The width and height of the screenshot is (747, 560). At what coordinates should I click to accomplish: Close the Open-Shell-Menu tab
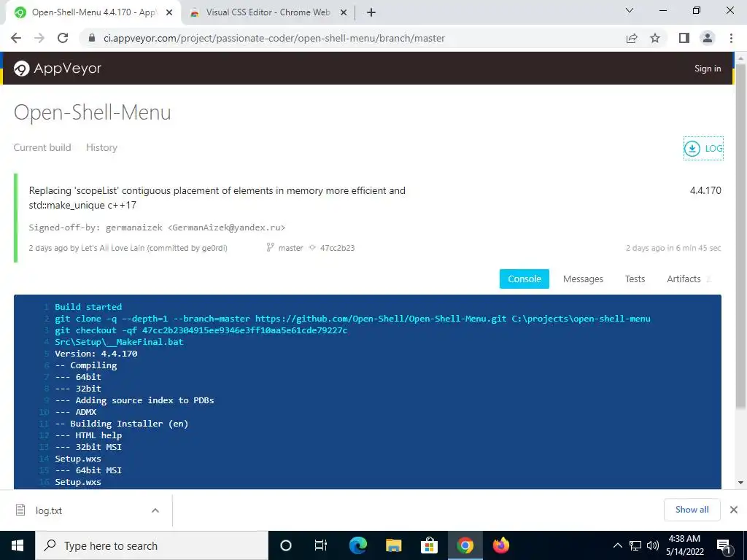169,13
